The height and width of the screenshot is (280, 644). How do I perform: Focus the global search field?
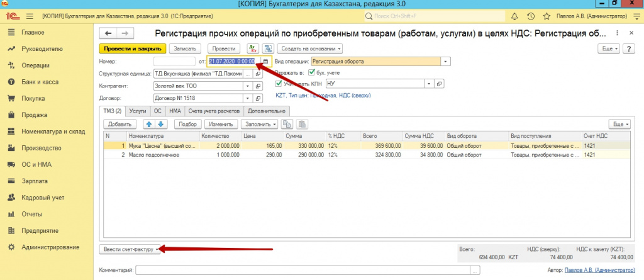[434, 16]
